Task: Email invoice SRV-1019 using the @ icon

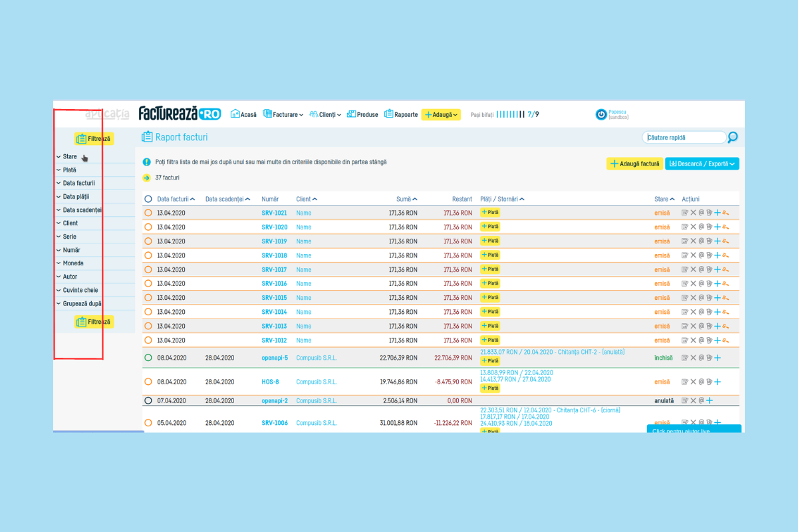Action: (x=701, y=241)
